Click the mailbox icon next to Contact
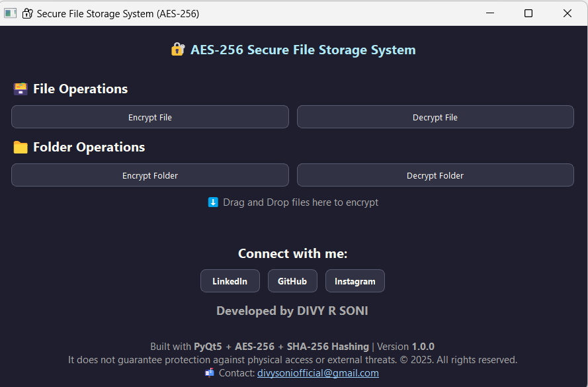 point(210,373)
